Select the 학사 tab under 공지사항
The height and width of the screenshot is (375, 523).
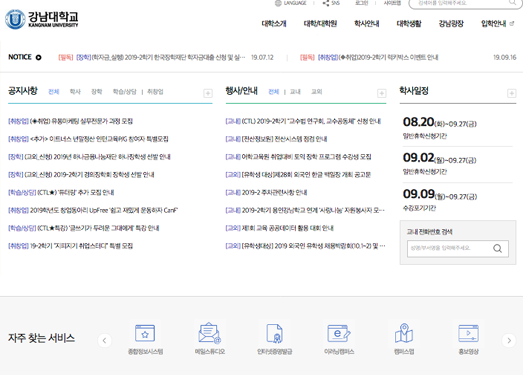(x=75, y=92)
